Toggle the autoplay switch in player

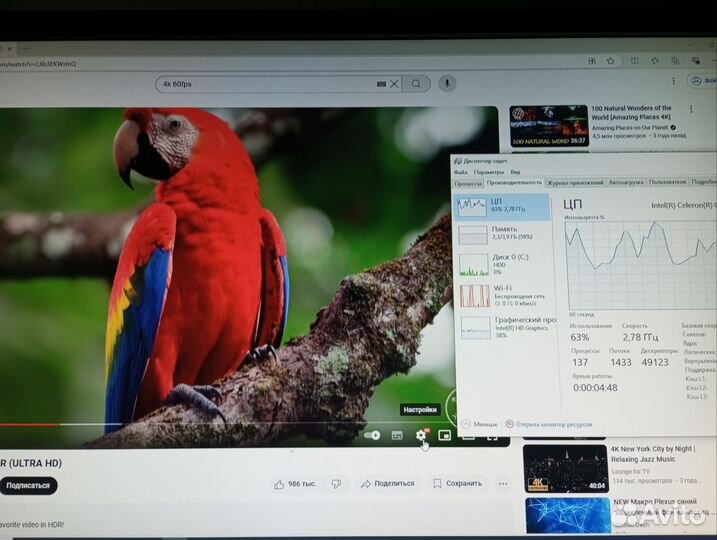pyautogui.click(x=372, y=435)
